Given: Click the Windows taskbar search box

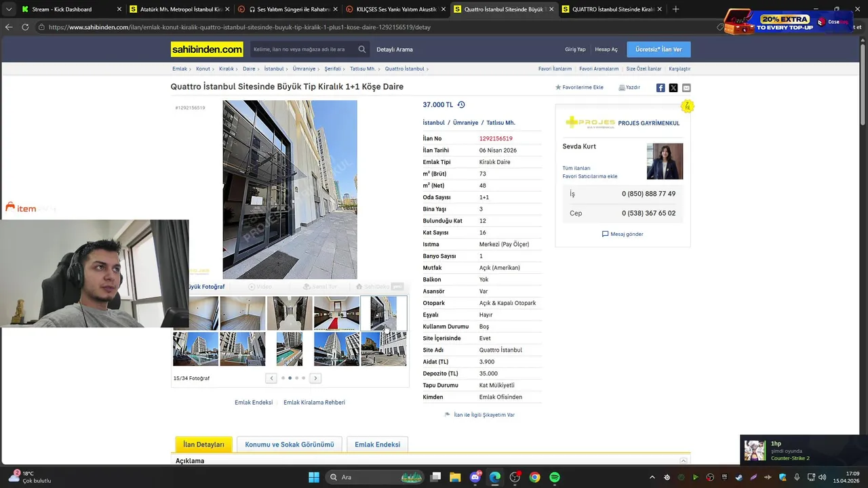Looking at the screenshot, I should (x=376, y=477).
